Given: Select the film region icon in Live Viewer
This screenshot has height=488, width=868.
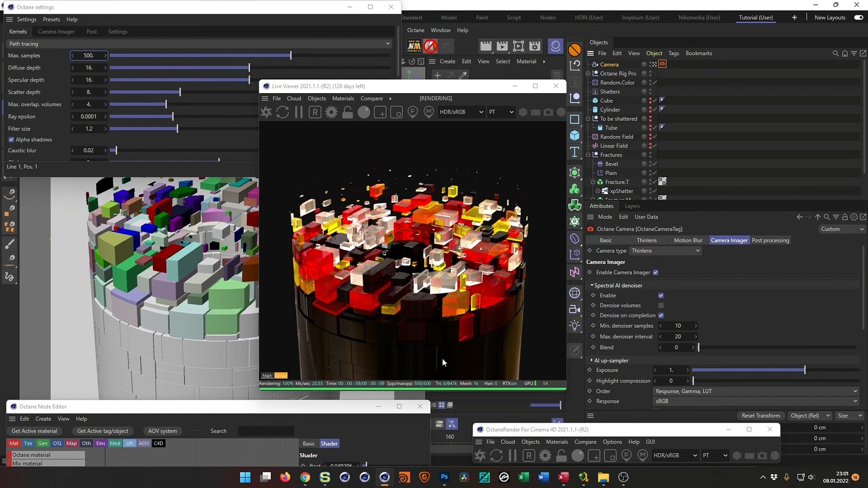Looking at the screenshot, I should [396, 112].
